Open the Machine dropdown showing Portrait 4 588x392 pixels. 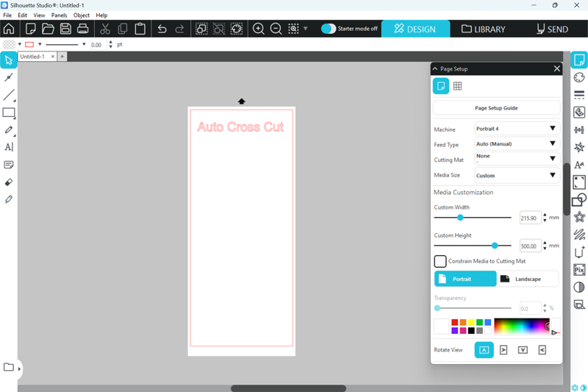517,129
